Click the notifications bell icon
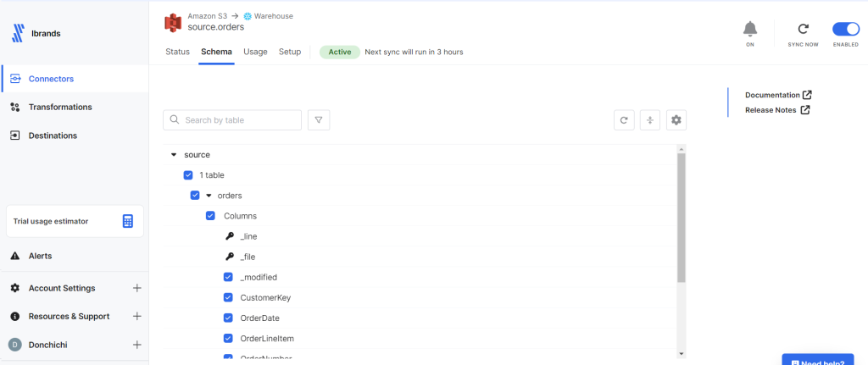Screen dimensions: 868x365 pos(749,29)
